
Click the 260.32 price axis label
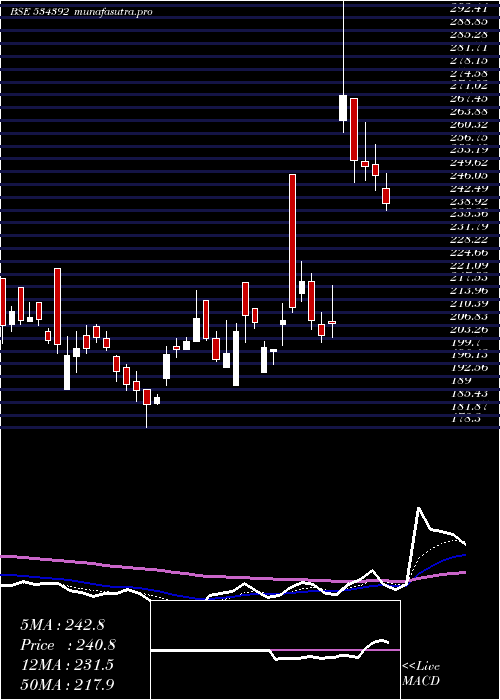click(x=470, y=124)
